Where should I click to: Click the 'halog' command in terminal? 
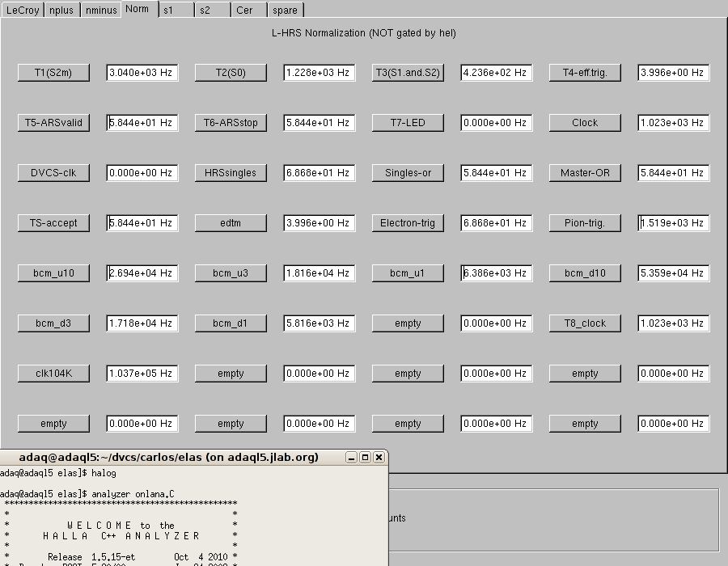(104, 473)
